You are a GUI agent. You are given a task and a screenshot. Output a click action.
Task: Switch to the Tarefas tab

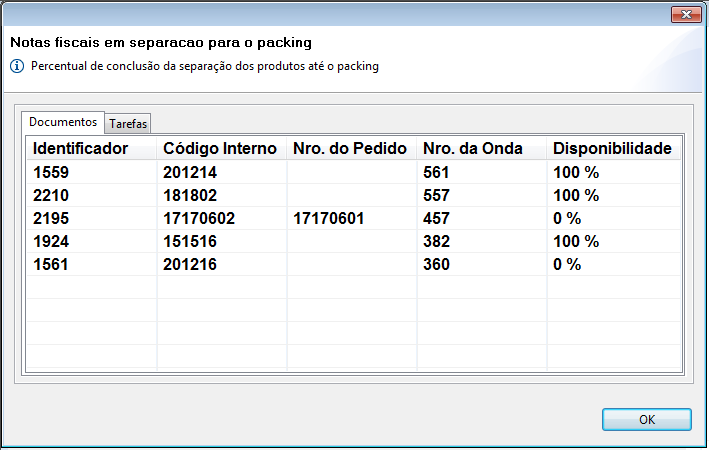(129, 124)
